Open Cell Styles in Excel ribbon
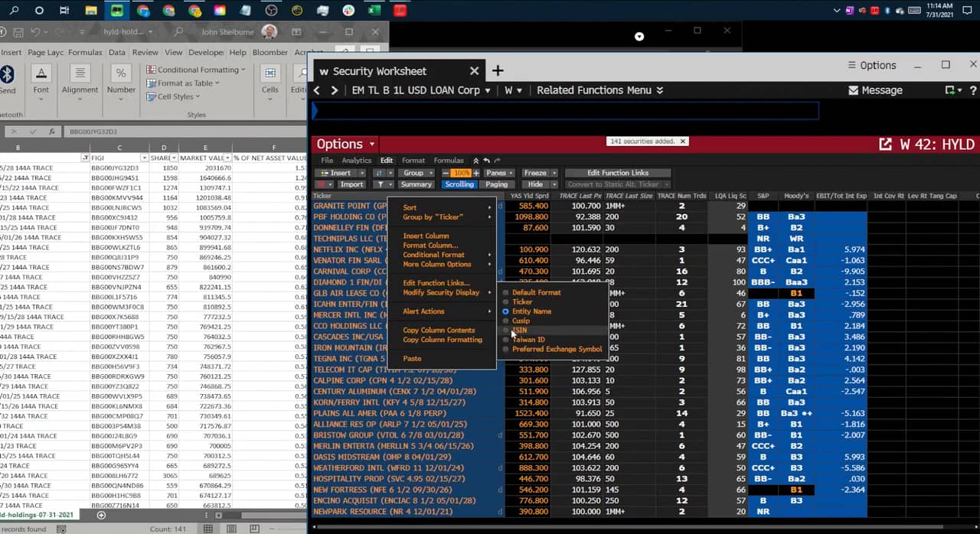 pos(173,97)
